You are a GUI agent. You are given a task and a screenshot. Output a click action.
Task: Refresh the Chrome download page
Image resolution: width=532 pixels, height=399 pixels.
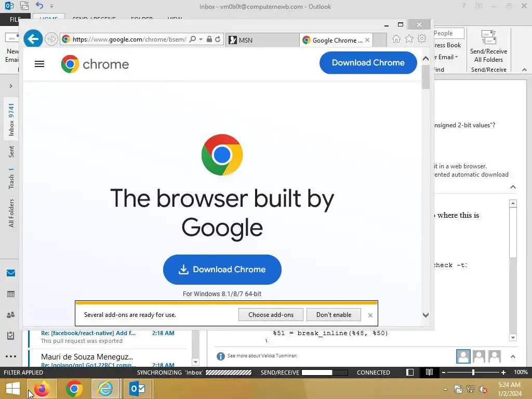(218, 39)
